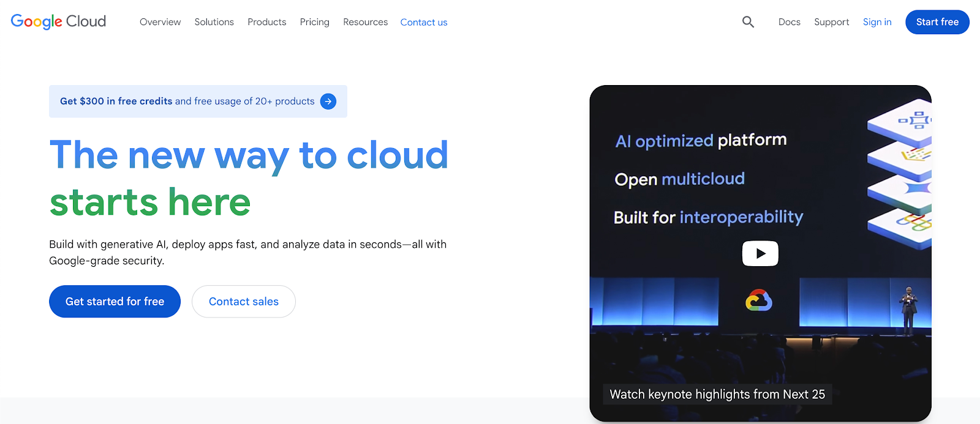Click 'Built for interoperability' text in video
The width and height of the screenshot is (980, 424).
[709, 217]
